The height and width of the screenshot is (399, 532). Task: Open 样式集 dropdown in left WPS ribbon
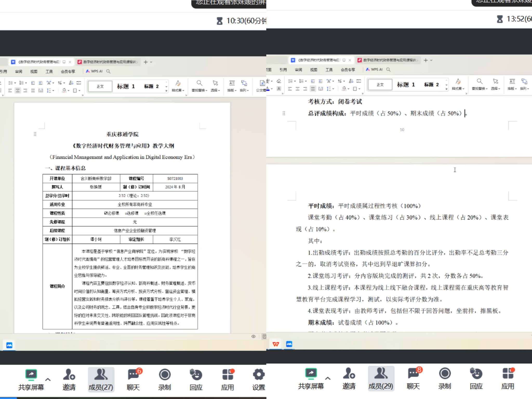coord(178,86)
